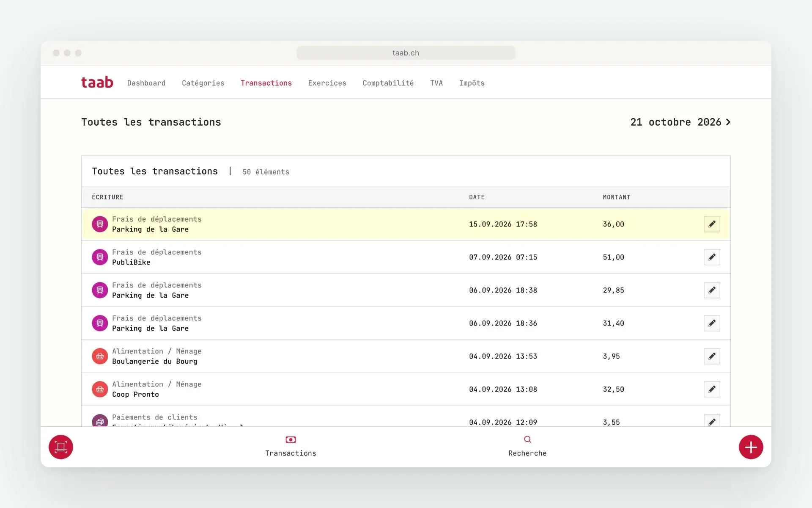
Task: Click the date 06.09.2026 18:36
Action: point(503,323)
